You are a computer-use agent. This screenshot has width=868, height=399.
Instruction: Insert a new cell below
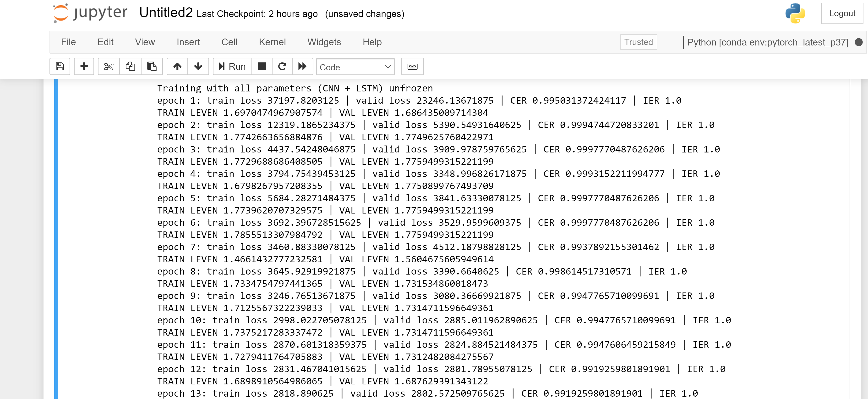tap(84, 67)
